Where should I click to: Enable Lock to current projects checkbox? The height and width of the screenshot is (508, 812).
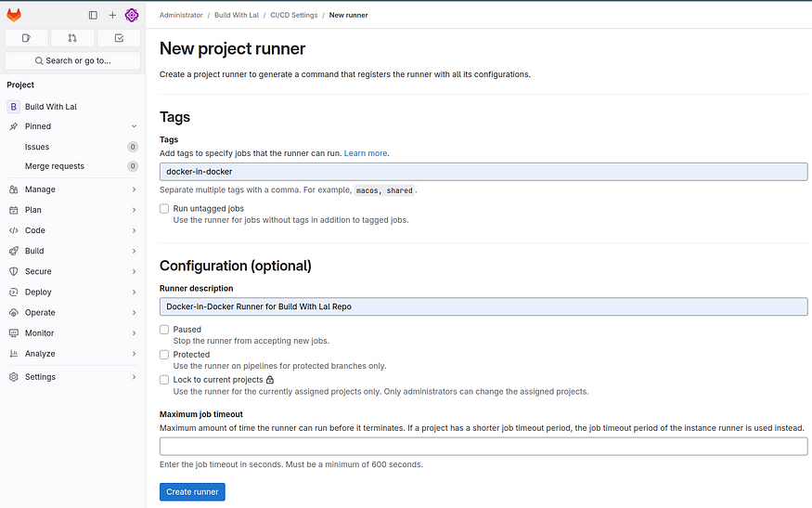[164, 380]
